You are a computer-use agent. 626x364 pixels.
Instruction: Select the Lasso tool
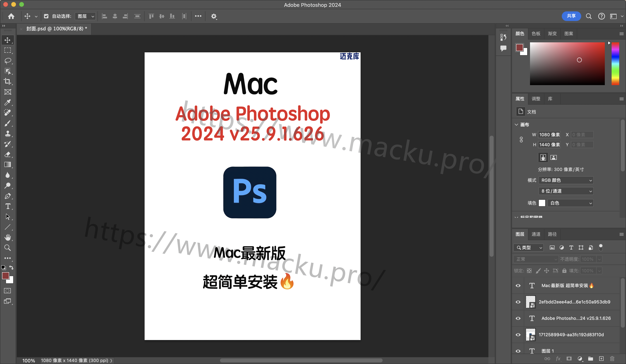click(7, 61)
